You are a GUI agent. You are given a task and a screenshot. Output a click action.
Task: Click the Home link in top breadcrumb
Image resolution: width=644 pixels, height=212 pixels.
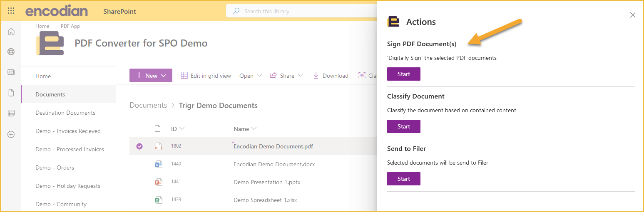(42, 26)
